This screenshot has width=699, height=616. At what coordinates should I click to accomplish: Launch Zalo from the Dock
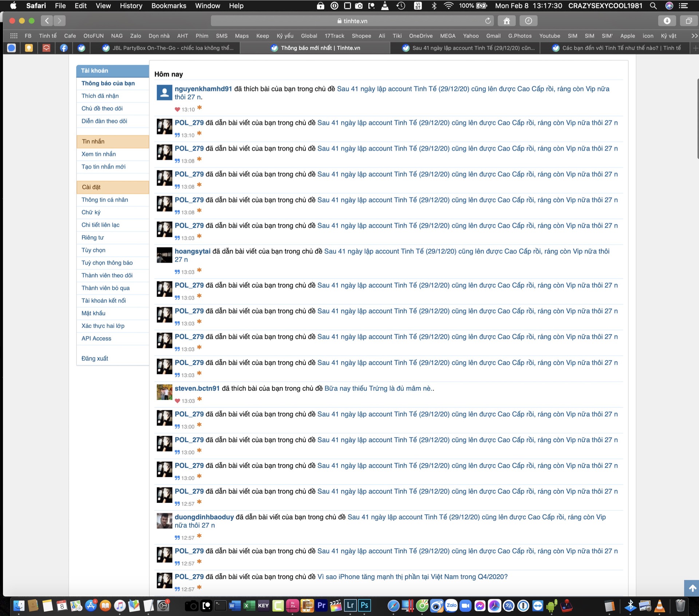(x=451, y=606)
